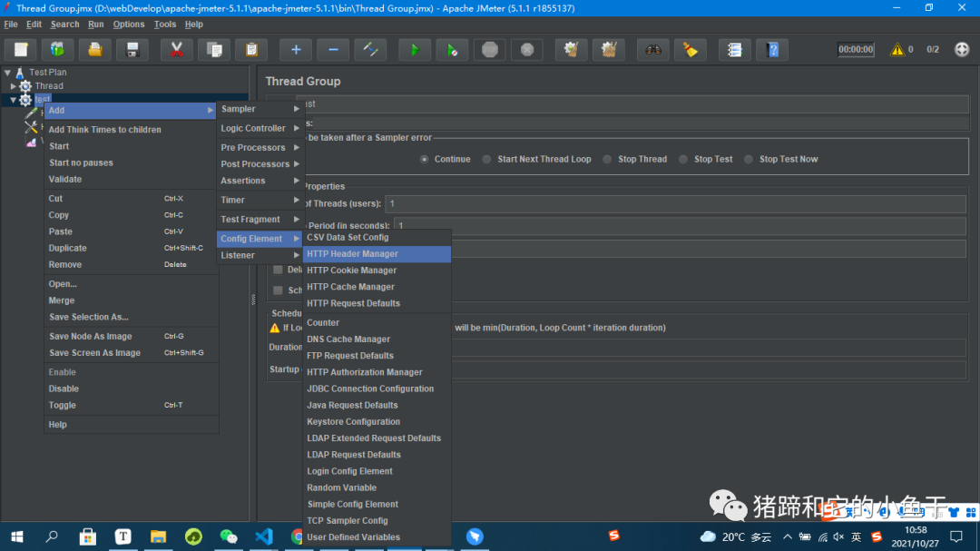Image resolution: width=980 pixels, height=551 pixels.
Task: Open the Help toolbar icon
Action: [x=772, y=49]
